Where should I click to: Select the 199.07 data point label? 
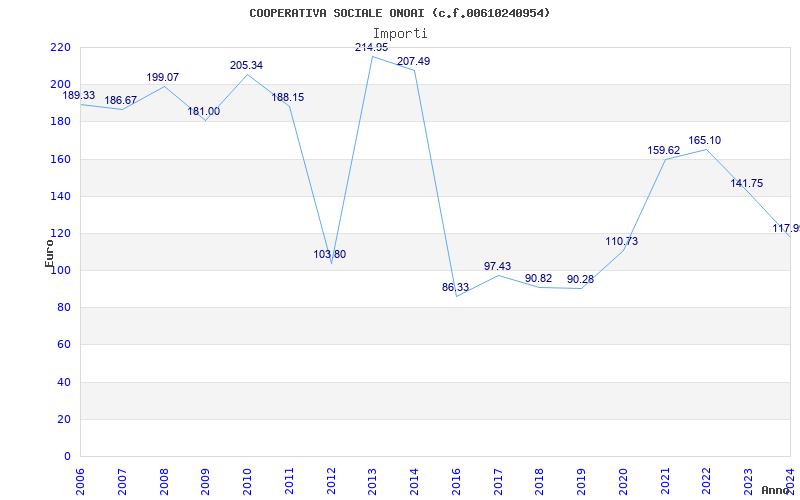tap(163, 78)
